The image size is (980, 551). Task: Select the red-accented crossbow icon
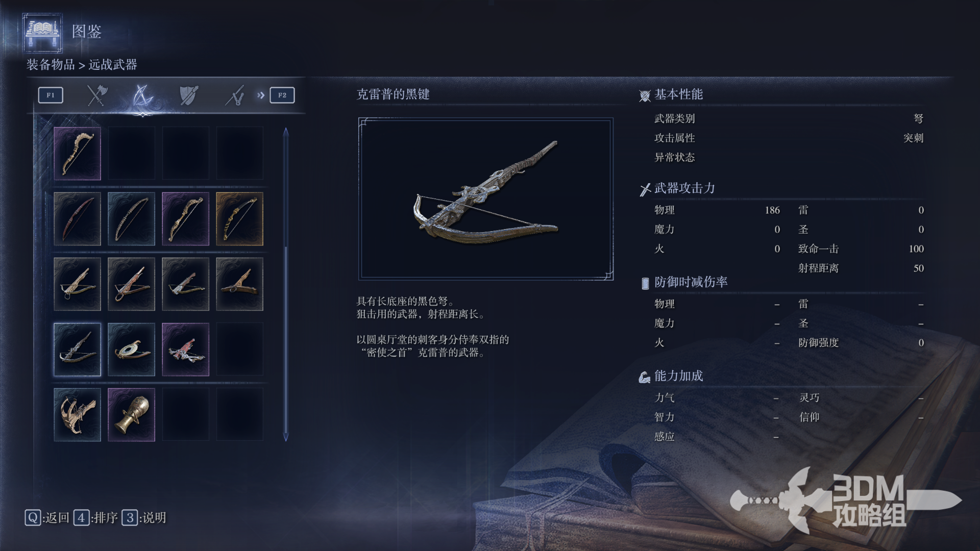click(185, 349)
